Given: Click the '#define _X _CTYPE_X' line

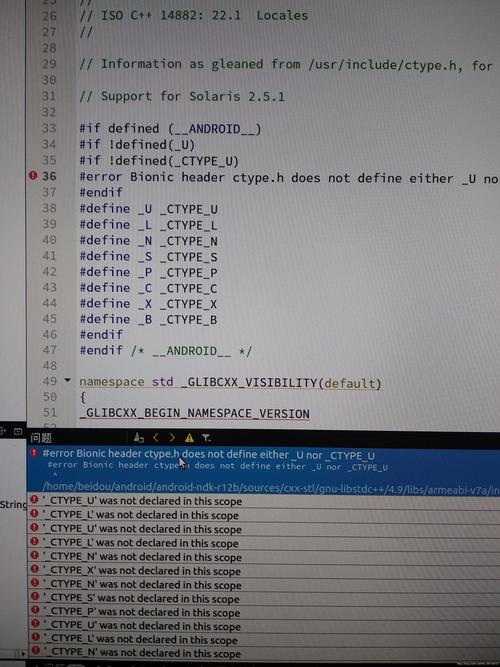Looking at the screenshot, I should pos(148,304).
